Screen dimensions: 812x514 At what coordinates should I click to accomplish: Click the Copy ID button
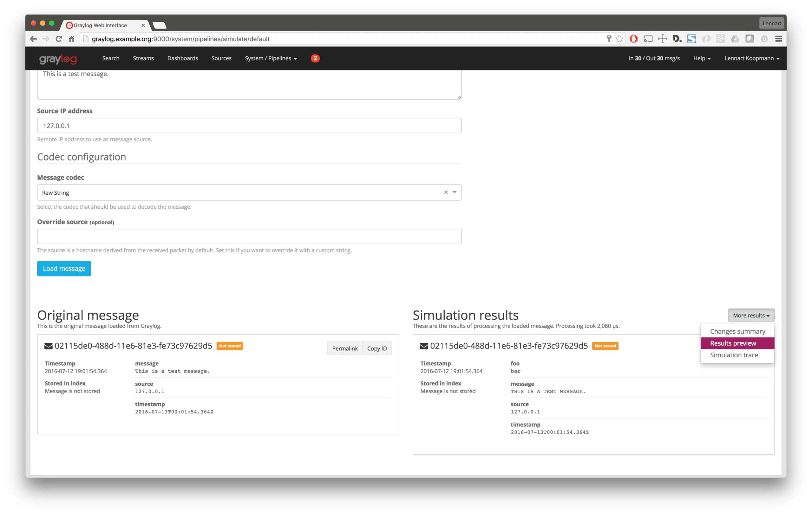pyautogui.click(x=377, y=348)
